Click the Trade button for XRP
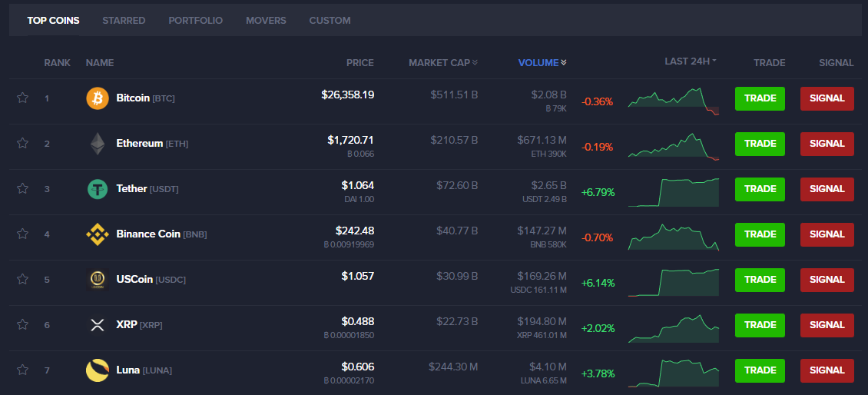Image resolution: width=868 pixels, height=395 pixels. 760,325
